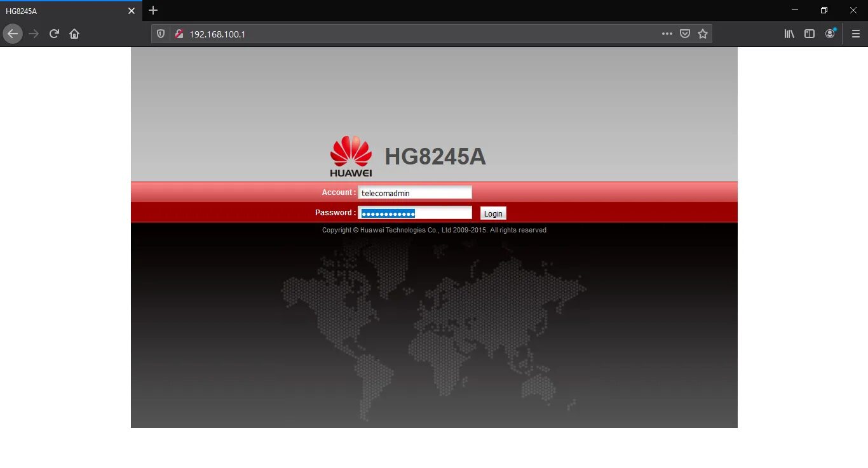Click the sidebar toggle icon
Image resolution: width=868 pixels, height=468 pixels.
(x=809, y=33)
